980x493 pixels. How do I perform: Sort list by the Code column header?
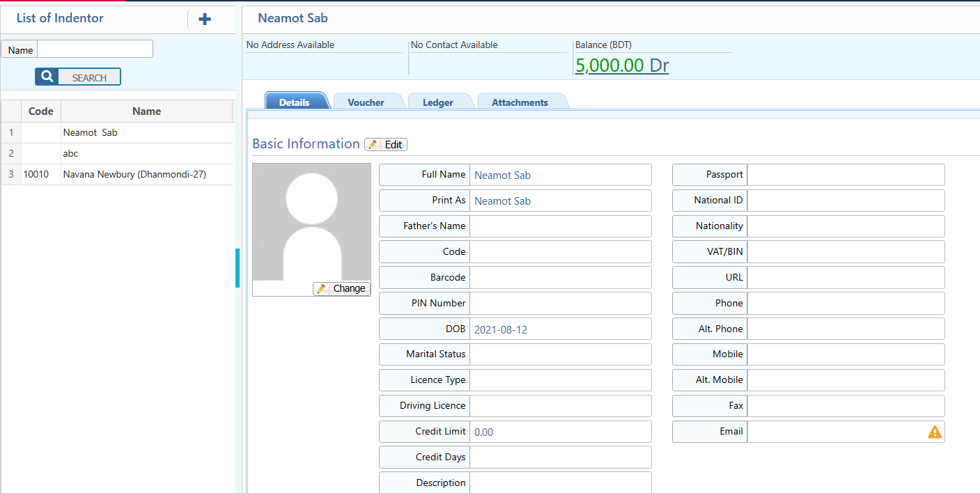click(x=41, y=111)
